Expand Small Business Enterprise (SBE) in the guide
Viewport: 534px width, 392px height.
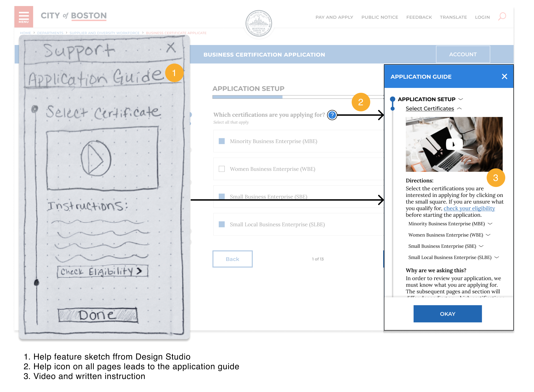[481, 246]
